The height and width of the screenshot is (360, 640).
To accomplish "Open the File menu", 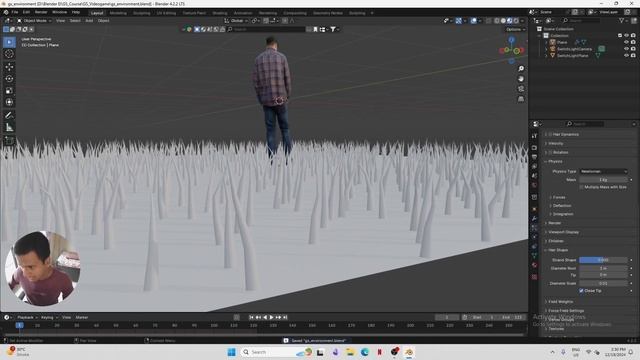I will point(15,12).
